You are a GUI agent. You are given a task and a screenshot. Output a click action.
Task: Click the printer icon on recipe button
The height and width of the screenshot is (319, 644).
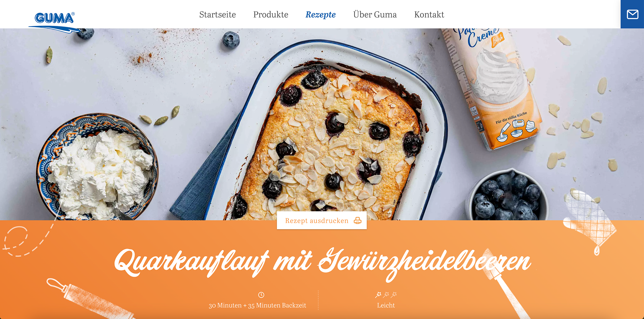(358, 221)
